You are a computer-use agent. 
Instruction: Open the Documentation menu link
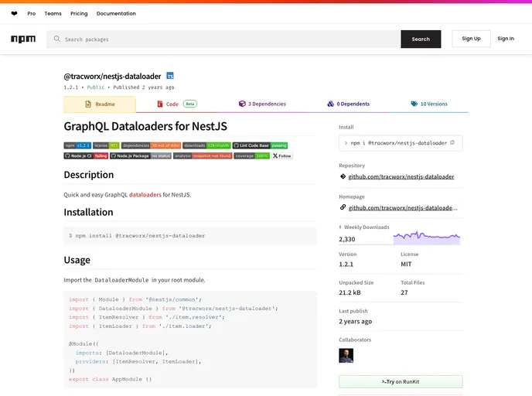pos(116,14)
